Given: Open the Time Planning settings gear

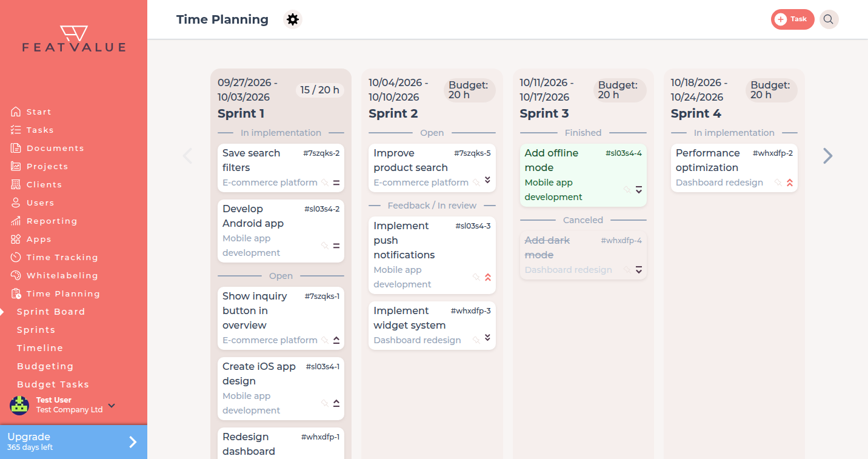Looking at the screenshot, I should tap(293, 19).
